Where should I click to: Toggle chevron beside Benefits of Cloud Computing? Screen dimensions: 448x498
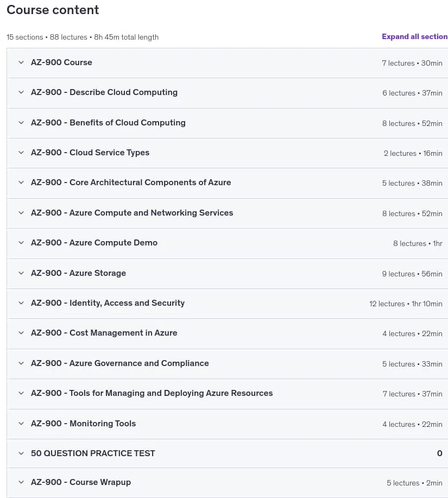click(x=21, y=123)
